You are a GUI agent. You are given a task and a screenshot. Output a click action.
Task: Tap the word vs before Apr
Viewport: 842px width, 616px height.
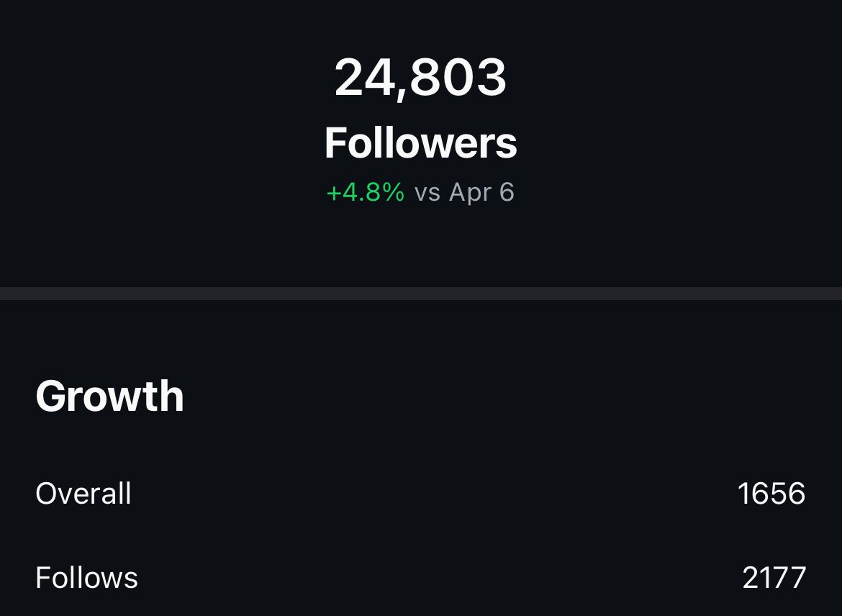(x=427, y=194)
